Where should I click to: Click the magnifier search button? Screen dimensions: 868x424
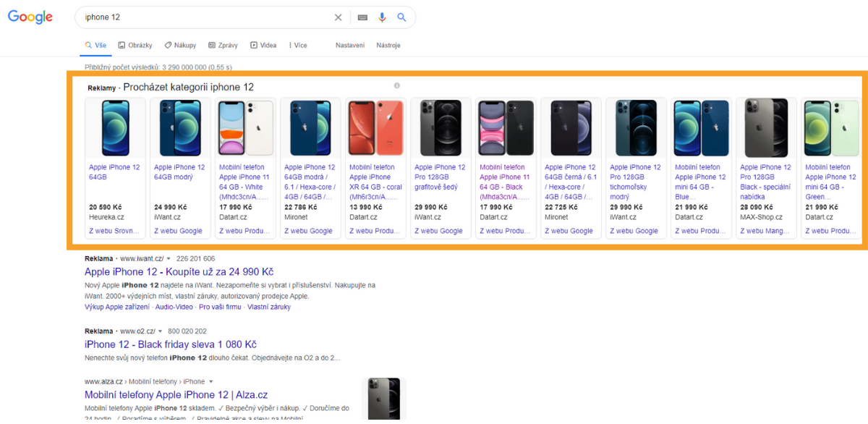coord(402,17)
